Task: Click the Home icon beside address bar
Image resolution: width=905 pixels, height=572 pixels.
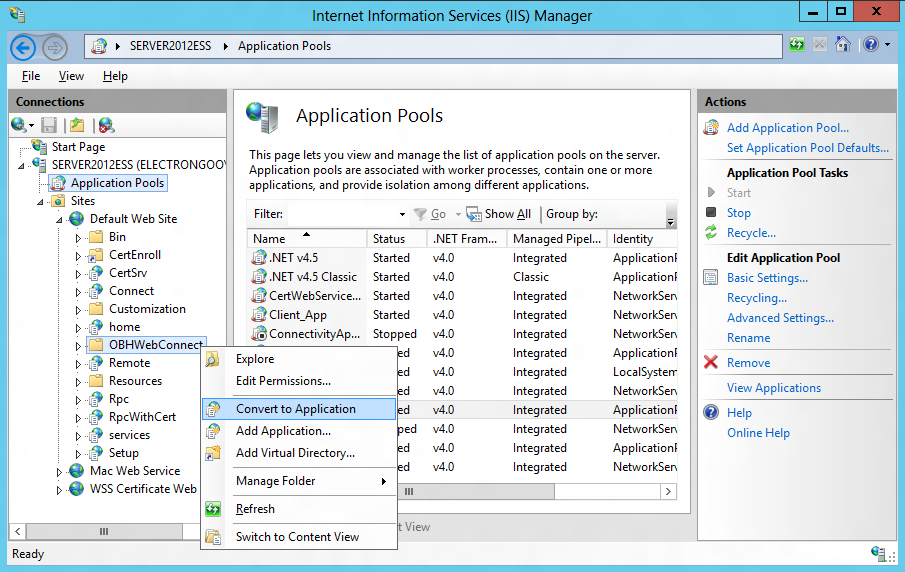Action: tap(843, 44)
